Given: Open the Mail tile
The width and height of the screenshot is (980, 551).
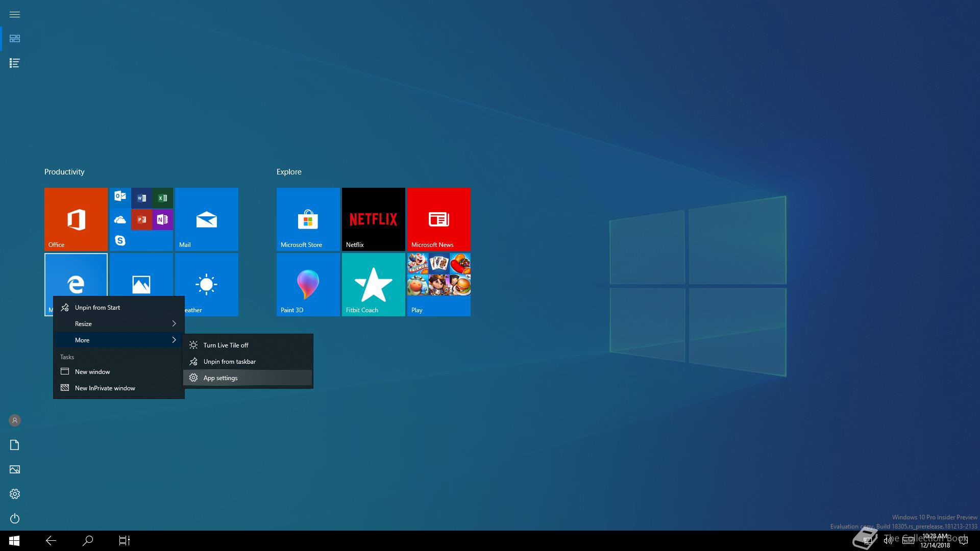Looking at the screenshot, I should 207,219.
